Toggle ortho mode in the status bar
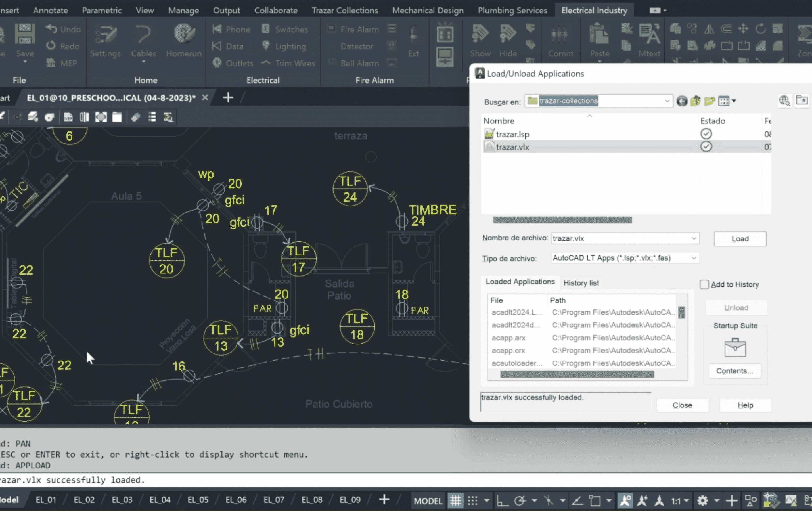The width and height of the screenshot is (812, 511). tap(503, 500)
